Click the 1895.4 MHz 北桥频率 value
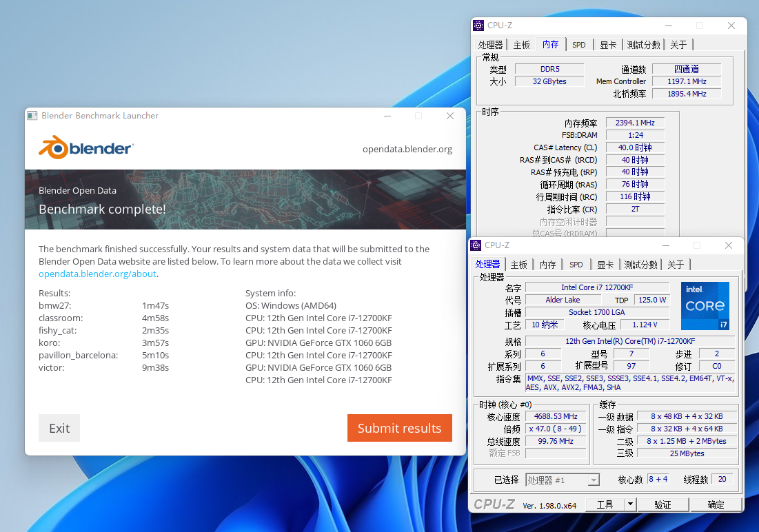 pyautogui.click(x=687, y=94)
